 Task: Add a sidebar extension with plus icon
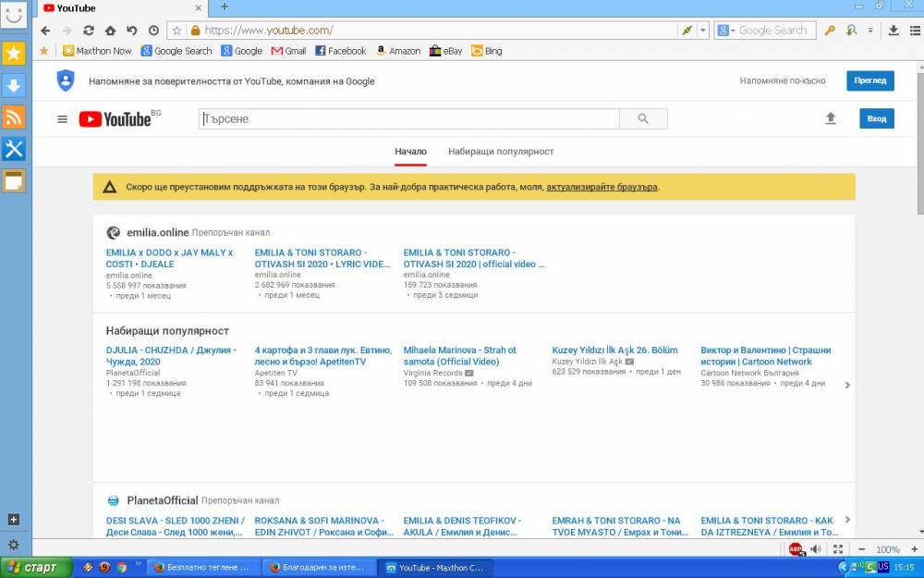(x=14, y=520)
